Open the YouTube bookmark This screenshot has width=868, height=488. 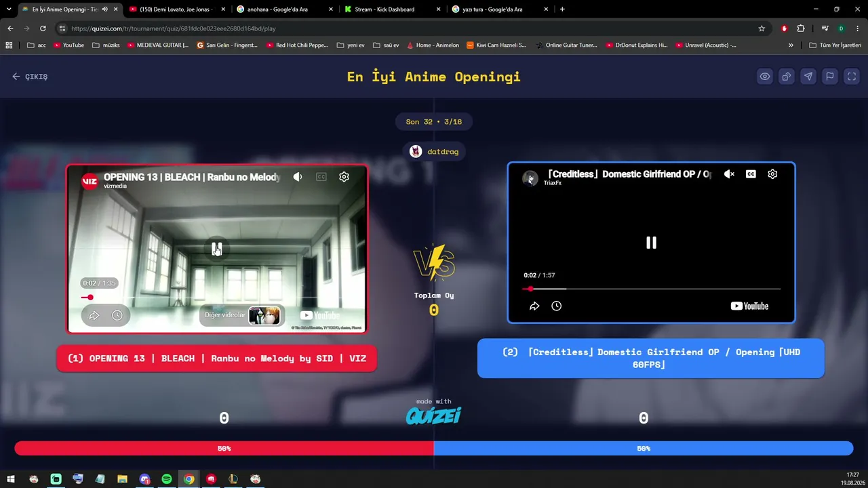[x=68, y=45]
